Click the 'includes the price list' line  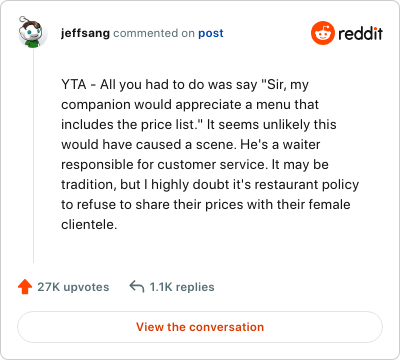point(199,124)
